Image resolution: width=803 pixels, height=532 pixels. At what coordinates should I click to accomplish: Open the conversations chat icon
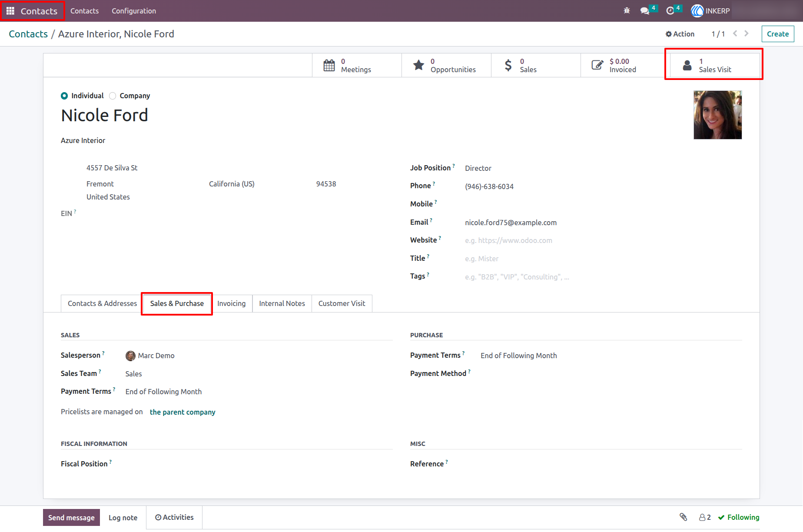(x=645, y=11)
